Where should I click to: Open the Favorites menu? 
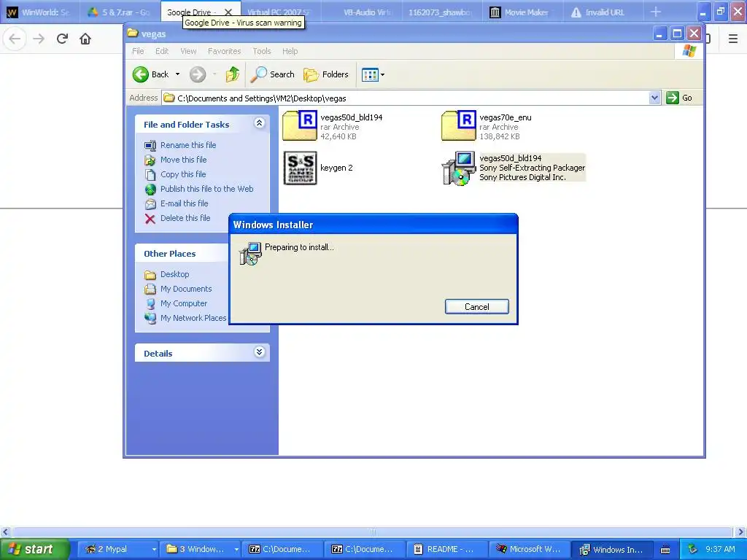click(224, 51)
